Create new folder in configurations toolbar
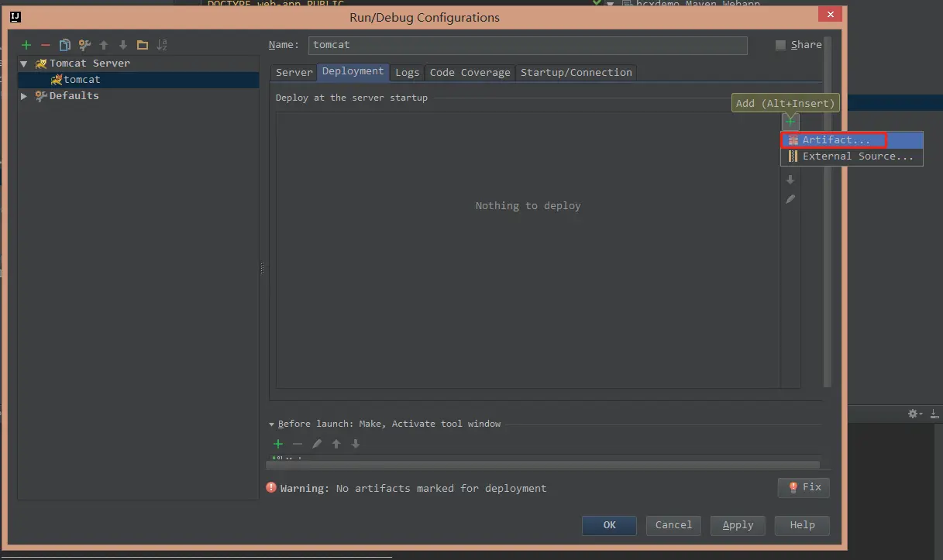The height and width of the screenshot is (560, 943). [x=143, y=45]
